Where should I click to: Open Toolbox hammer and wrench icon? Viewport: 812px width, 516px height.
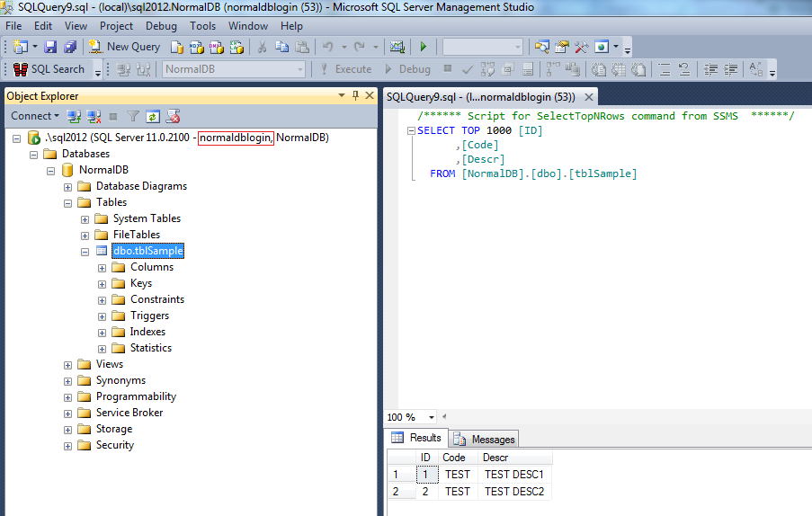582,47
